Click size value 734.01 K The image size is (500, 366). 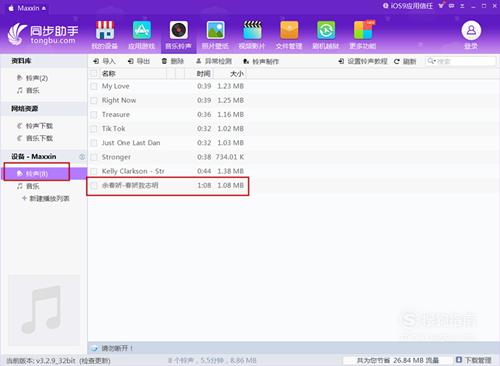tap(230, 157)
